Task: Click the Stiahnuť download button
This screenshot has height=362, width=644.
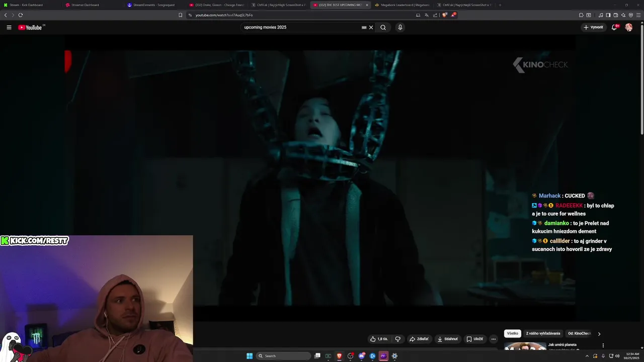Action: 447,339
